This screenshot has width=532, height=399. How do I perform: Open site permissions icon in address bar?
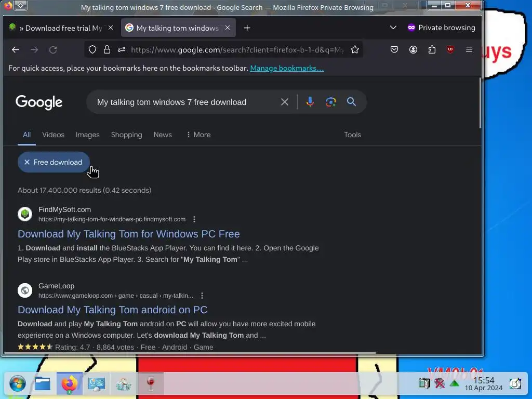point(122,49)
